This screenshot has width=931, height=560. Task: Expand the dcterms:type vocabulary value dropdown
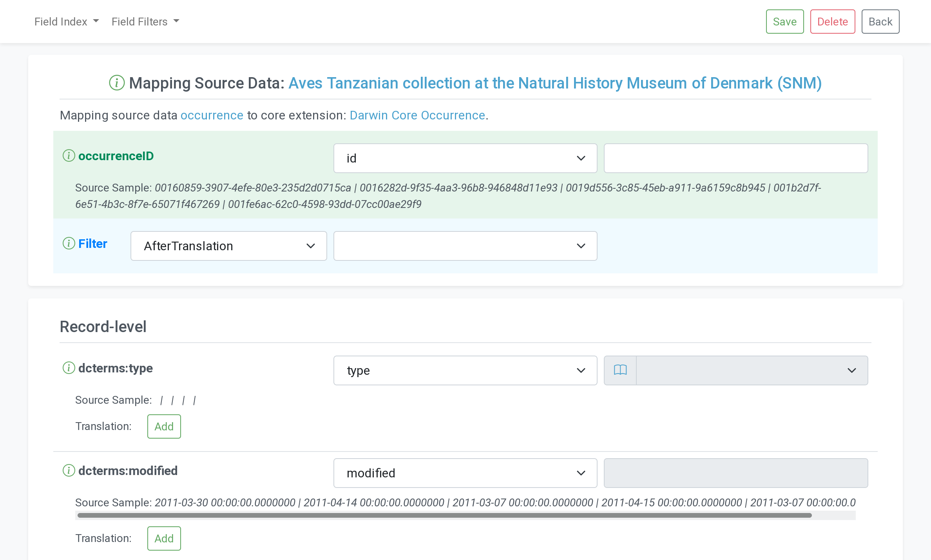click(752, 370)
